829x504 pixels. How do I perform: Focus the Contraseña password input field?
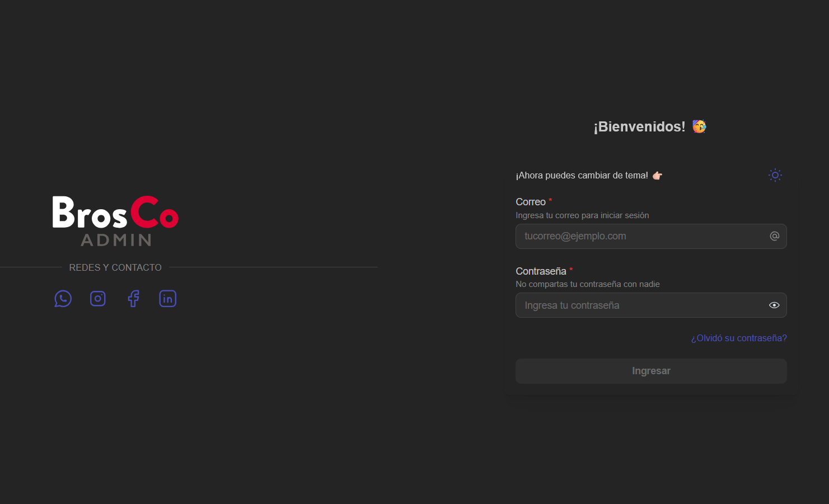coord(651,305)
